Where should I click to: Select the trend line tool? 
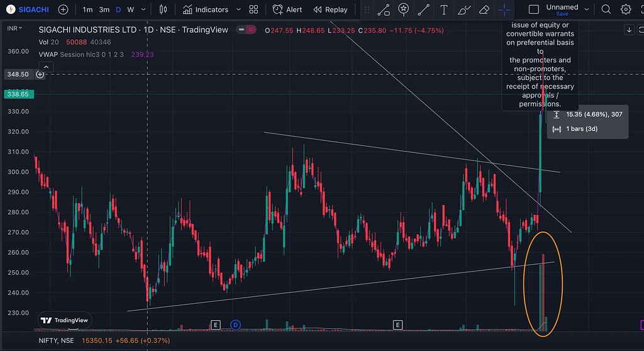[424, 9]
